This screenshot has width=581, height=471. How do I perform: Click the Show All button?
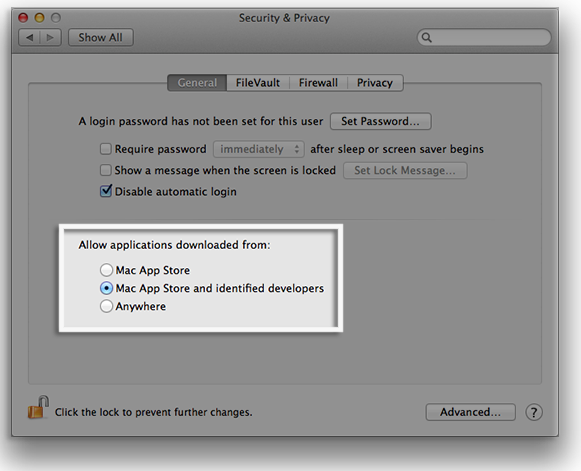(100, 37)
